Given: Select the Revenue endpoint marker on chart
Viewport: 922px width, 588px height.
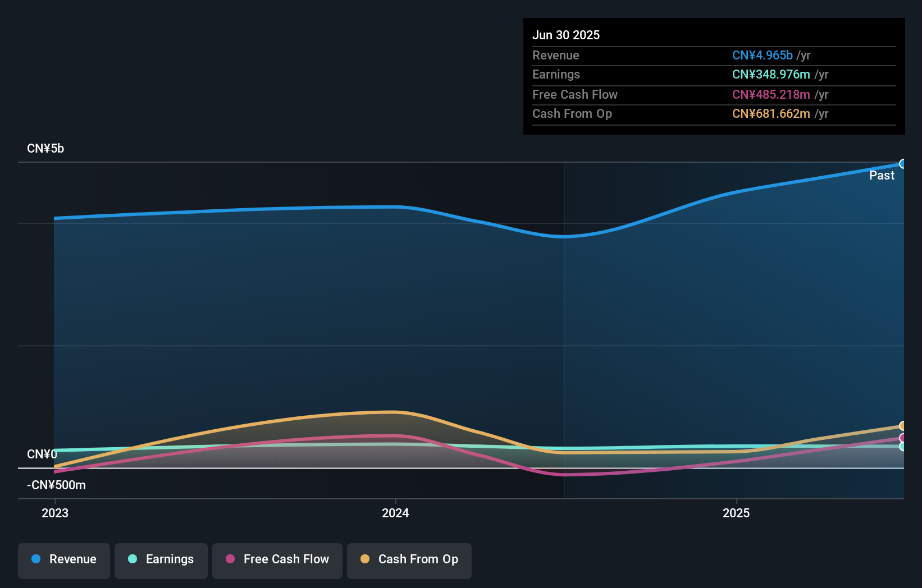Looking at the screenshot, I should pyautogui.click(x=903, y=164).
